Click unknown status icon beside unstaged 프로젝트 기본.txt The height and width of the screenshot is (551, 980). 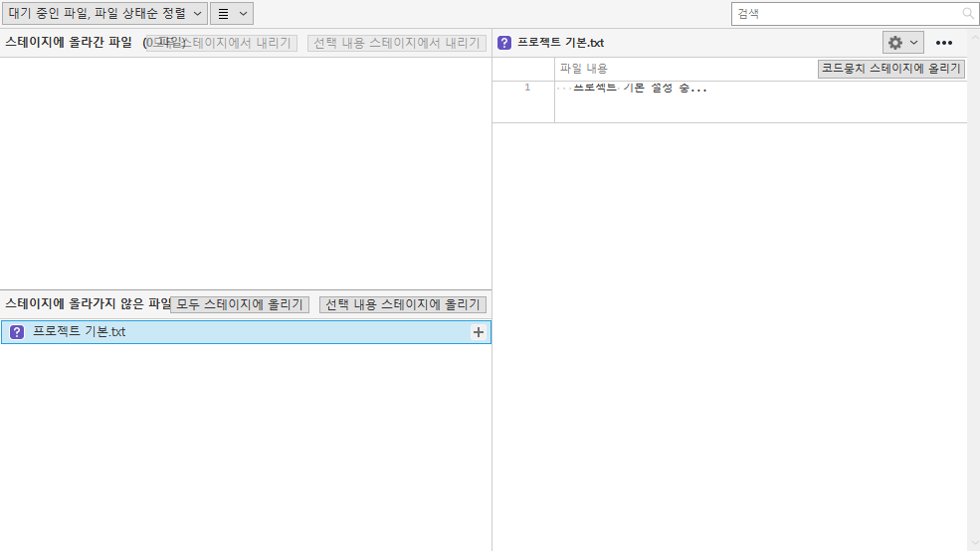tap(17, 332)
